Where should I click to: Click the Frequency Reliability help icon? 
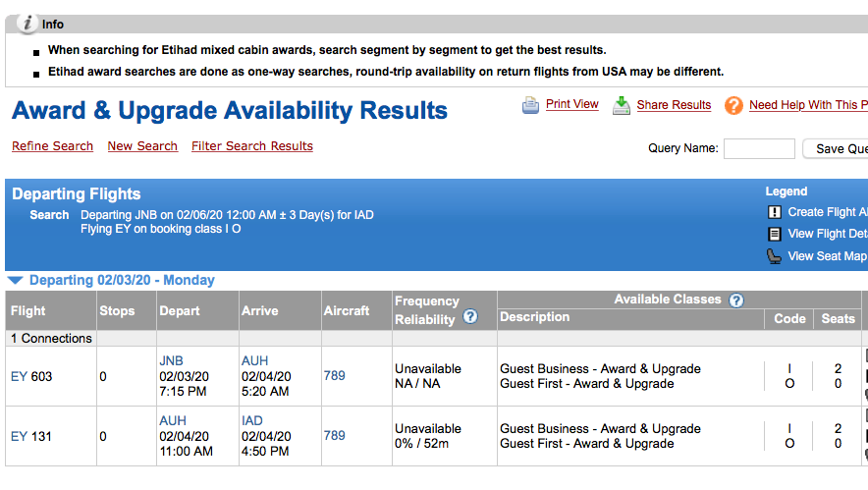470,317
